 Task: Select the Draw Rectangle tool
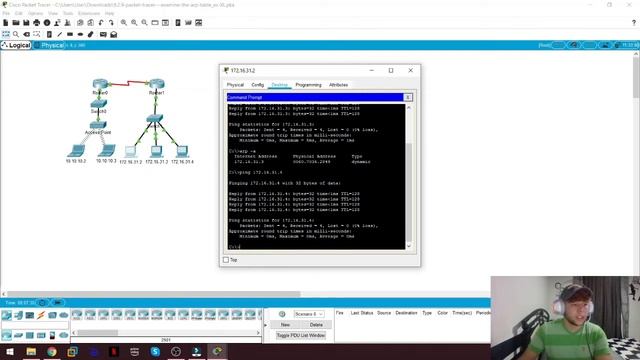point(70,35)
